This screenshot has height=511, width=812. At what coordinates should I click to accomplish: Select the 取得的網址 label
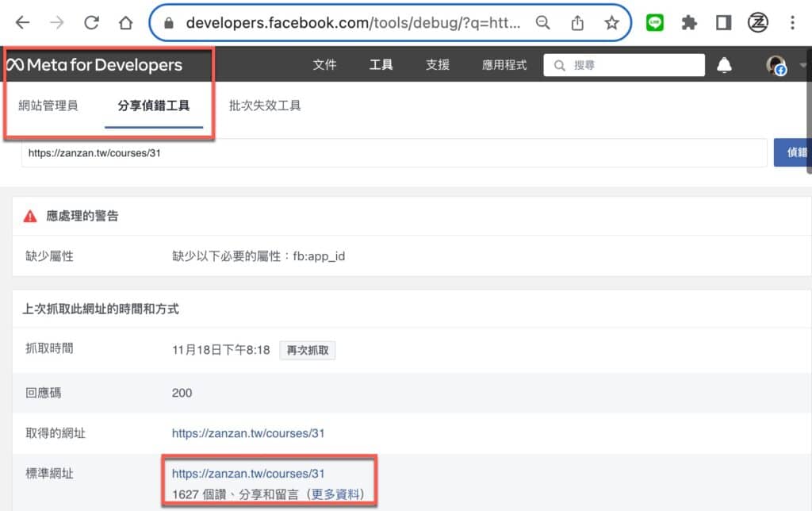click(x=56, y=433)
